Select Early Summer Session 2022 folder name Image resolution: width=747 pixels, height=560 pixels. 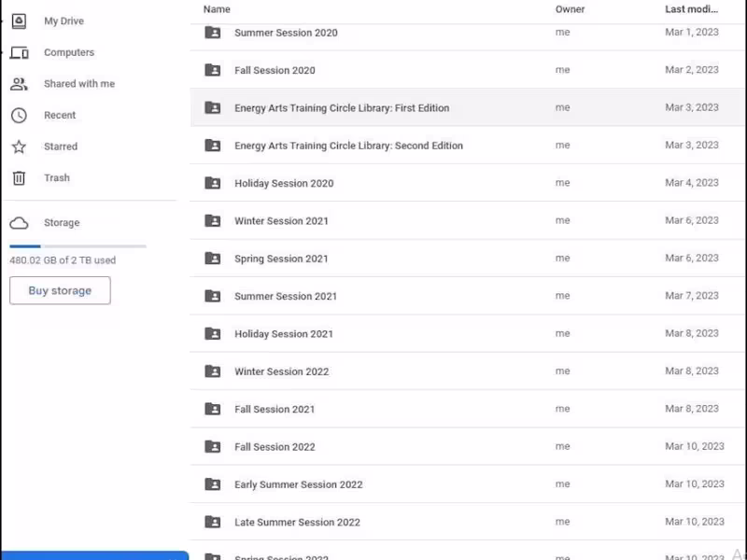[x=298, y=483]
